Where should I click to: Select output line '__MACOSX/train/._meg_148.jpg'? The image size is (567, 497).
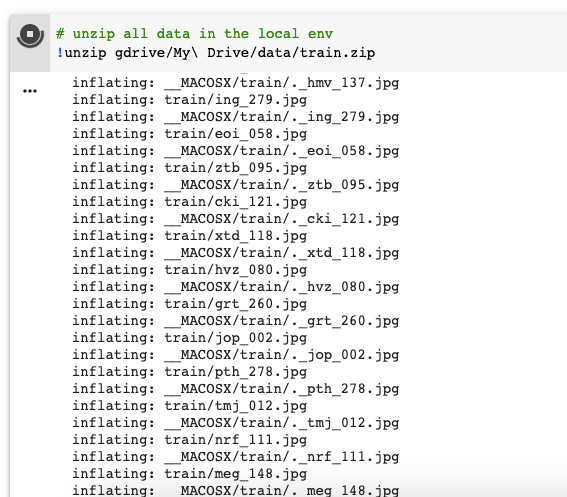236,490
